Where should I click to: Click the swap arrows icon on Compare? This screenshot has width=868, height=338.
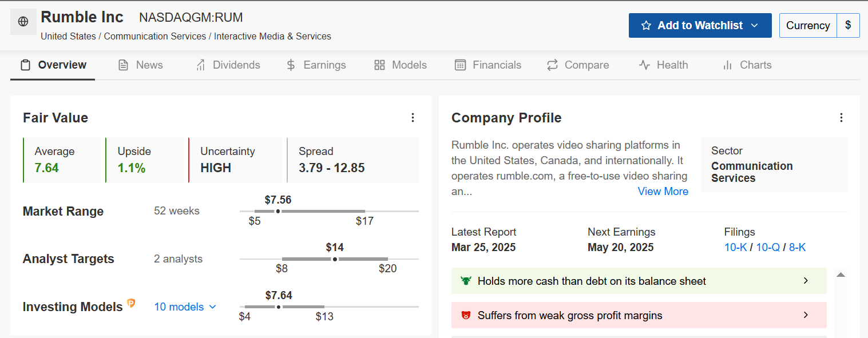552,65
